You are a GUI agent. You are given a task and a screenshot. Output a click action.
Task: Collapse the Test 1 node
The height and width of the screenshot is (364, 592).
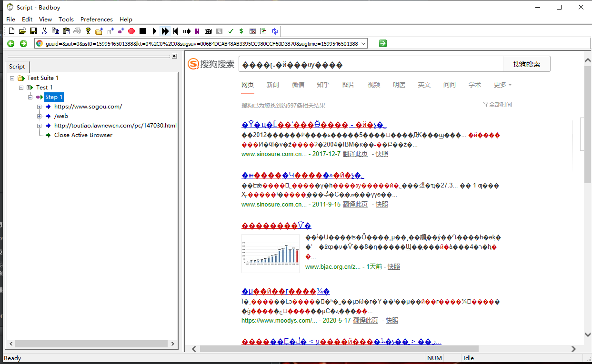click(x=21, y=88)
